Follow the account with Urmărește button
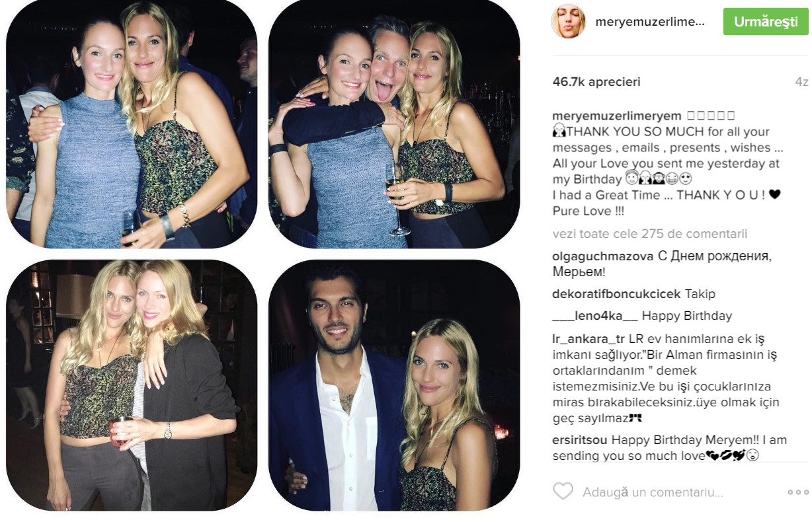This screenshot has width=812, height=518. (766, 22)
